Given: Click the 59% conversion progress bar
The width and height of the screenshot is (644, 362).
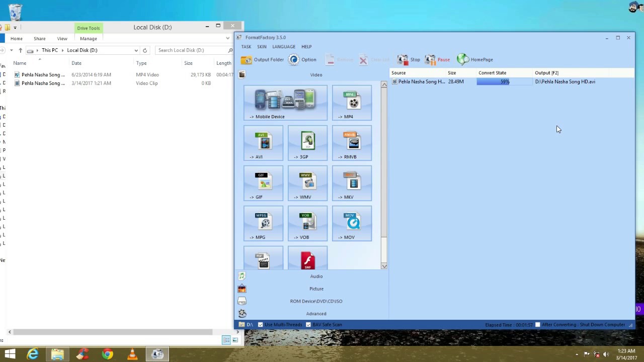Looking at the screenshot, I should [504, 81].
